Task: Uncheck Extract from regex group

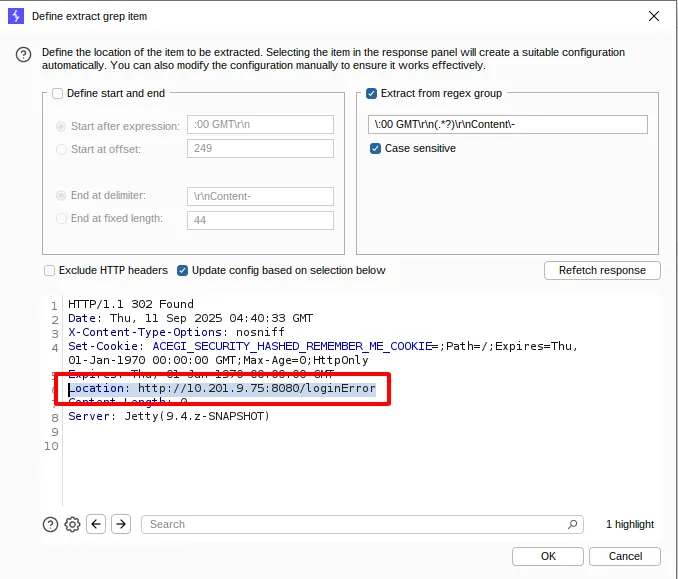Action: (x=372, y=93)
